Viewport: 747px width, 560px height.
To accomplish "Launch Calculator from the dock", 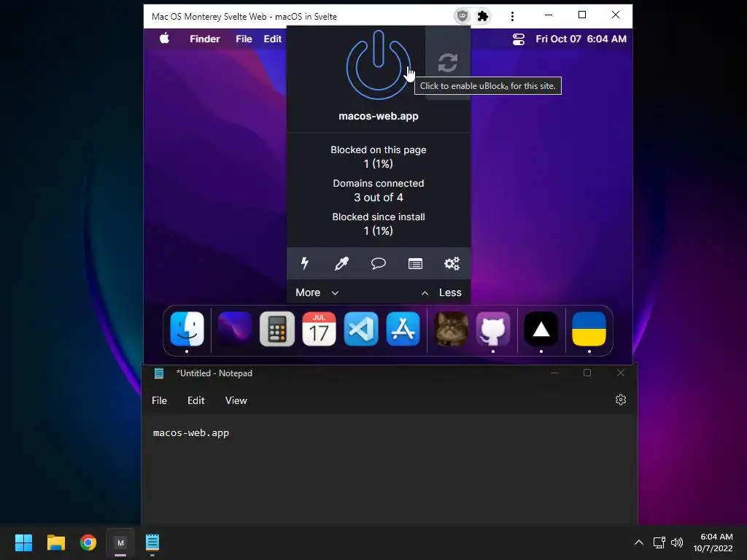I will pos(276,329).
